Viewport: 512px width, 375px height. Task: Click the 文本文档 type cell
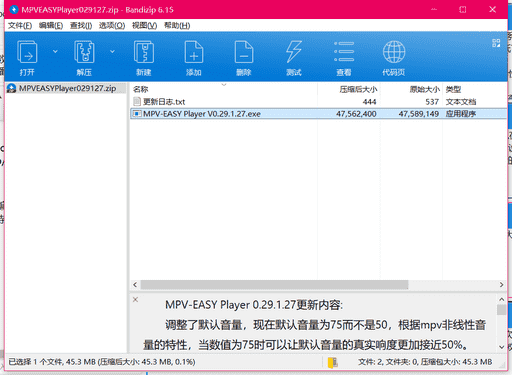461,102
